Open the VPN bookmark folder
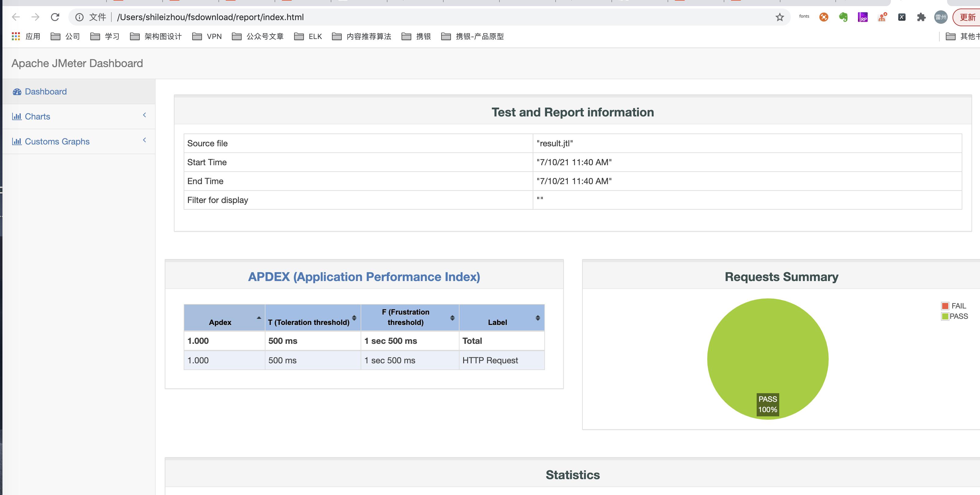980x495 pixels. coord(207,37)
